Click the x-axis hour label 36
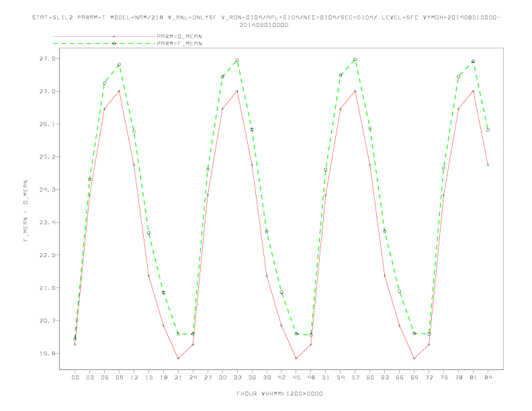The height and width of the screenshot is (411, 532). click(252, 377)
